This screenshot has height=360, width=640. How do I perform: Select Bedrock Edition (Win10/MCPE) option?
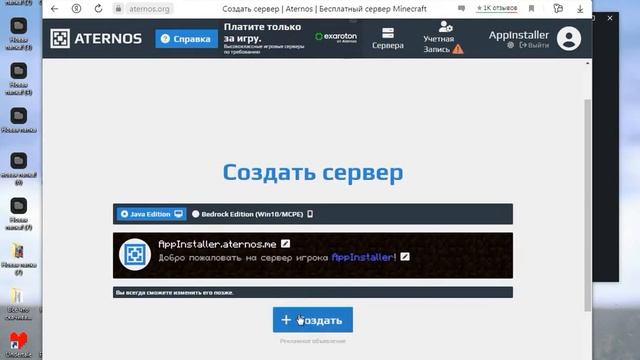point(252,214)
